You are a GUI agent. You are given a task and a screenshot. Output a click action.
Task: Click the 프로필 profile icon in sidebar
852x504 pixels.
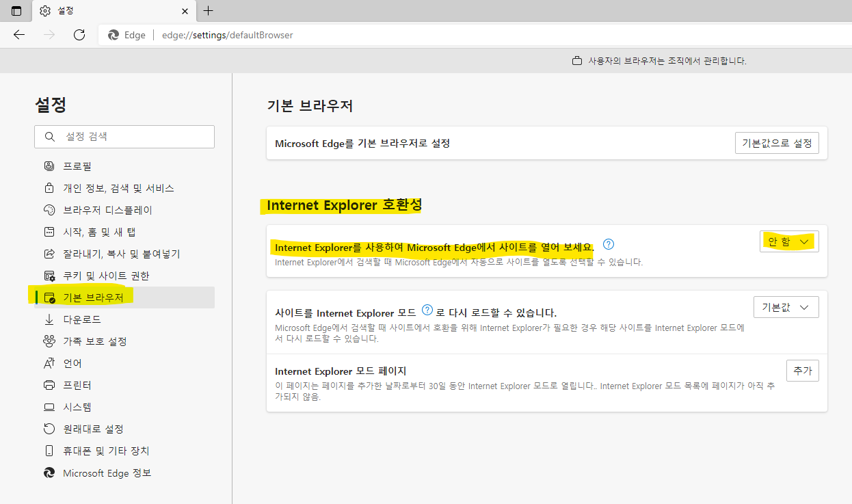[x=49, y=166]
